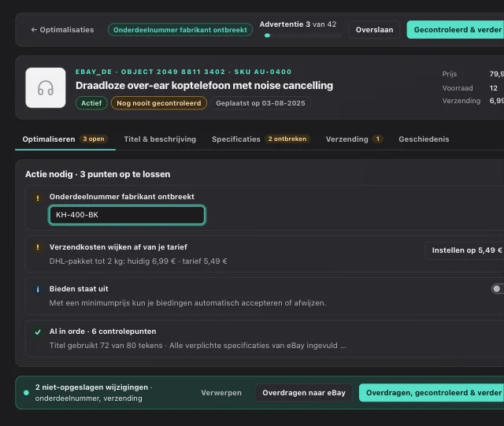This screenshot has height=426, width=504.
Task: Expand the 'Al in orde · 6 controlepunten' row
Action: pyautogui.click(x=265, y=339)
